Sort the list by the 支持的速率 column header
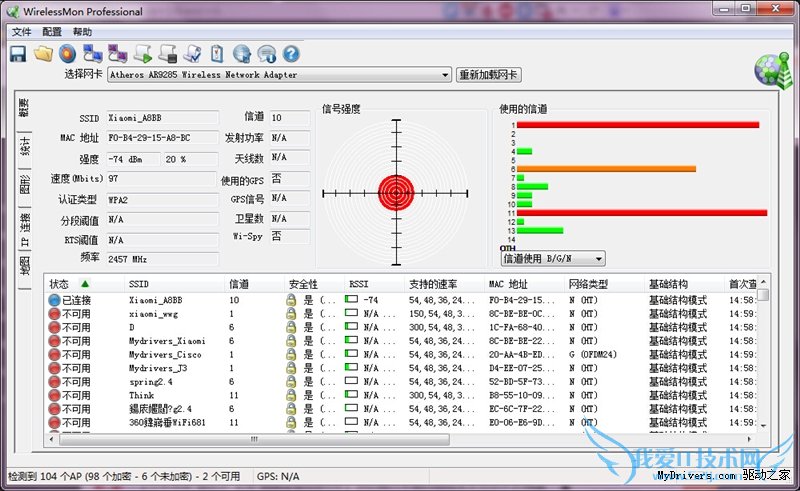This screenshot has width=800, height=491. coord(444,284)
